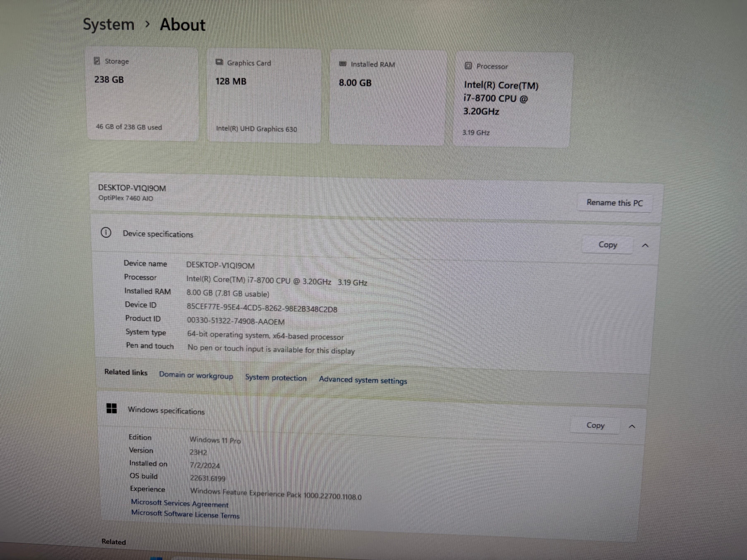Screen dimensions: 747x560
Task: Click the Graphics Card icon
Action: pyautogui.click(x=220, y=62)
